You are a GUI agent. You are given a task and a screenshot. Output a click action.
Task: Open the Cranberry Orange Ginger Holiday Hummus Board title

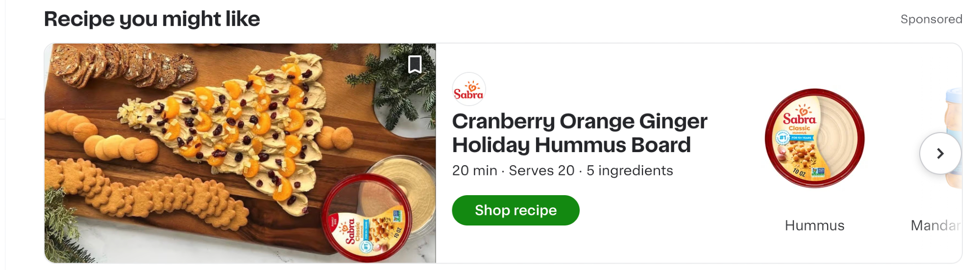point(579,133)
